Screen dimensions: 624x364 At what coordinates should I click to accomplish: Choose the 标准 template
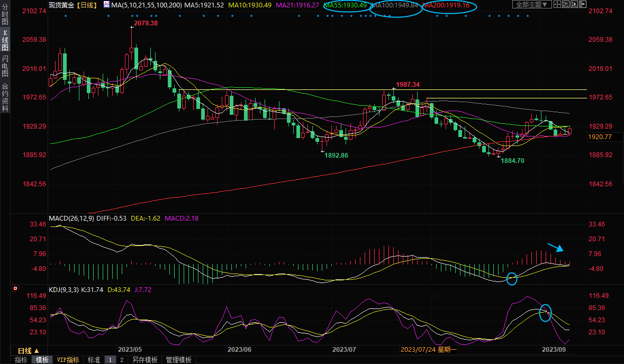(94, 360)
